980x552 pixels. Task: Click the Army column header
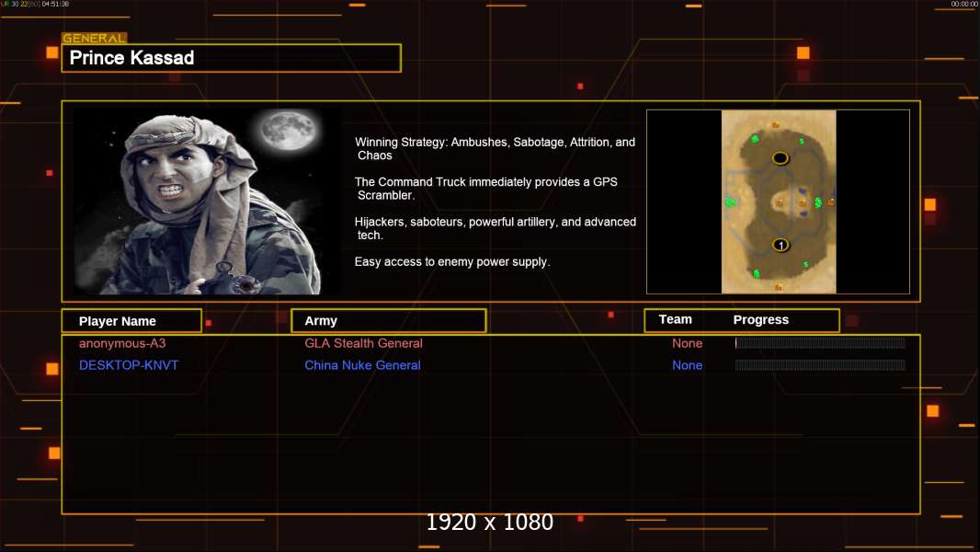[388, 321]
